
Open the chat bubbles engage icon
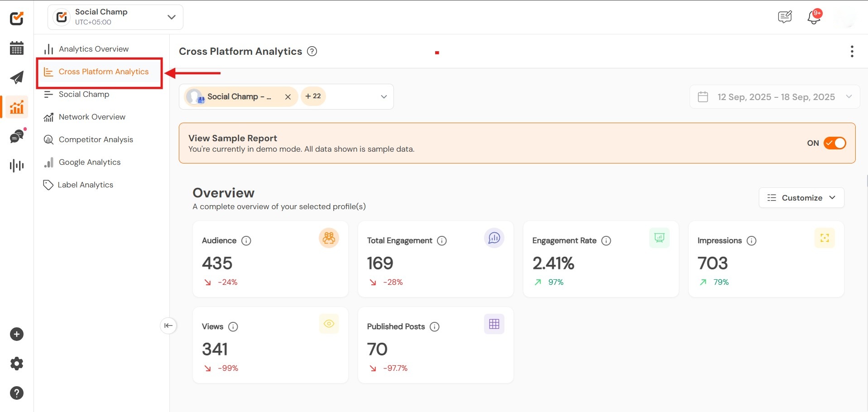[17, 136]
